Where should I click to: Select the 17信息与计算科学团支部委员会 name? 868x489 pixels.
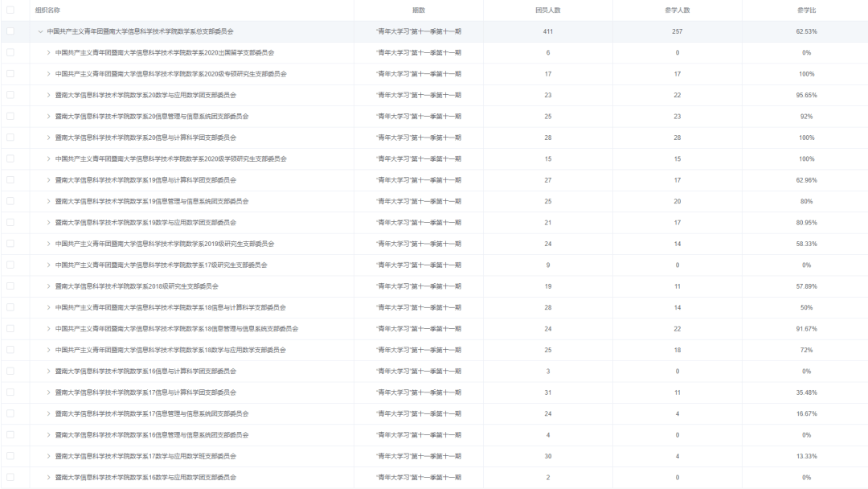pos(145,392)
